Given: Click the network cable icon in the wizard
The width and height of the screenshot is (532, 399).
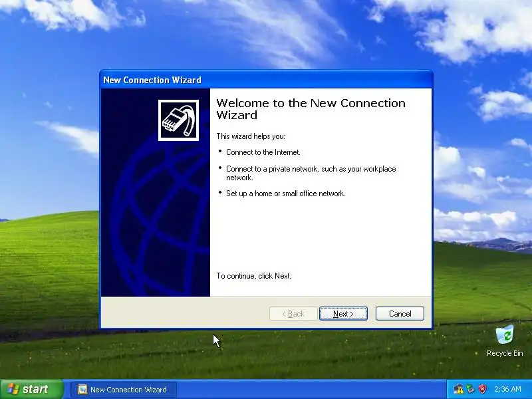Looking at the screenshot, I should pos(178,120).
